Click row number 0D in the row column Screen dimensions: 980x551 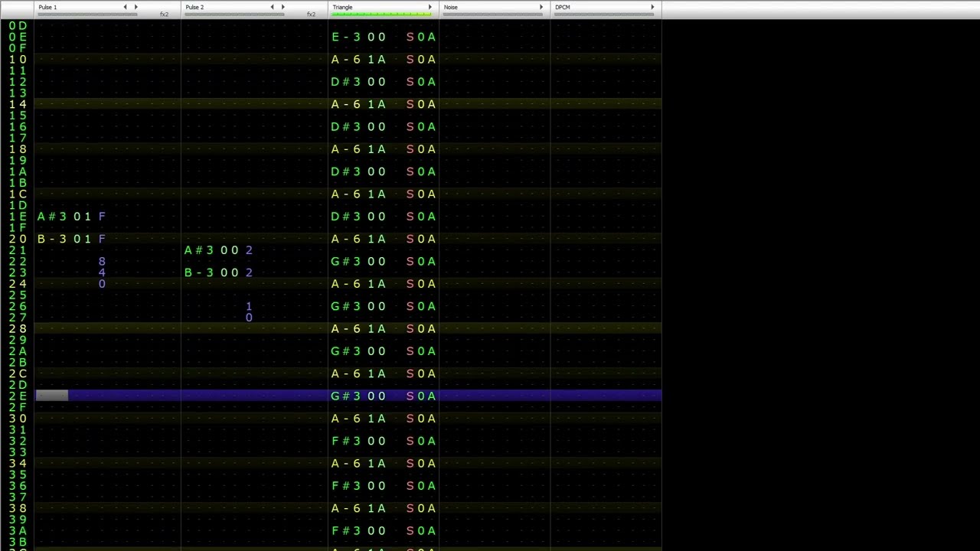click(x=18, y=26)
